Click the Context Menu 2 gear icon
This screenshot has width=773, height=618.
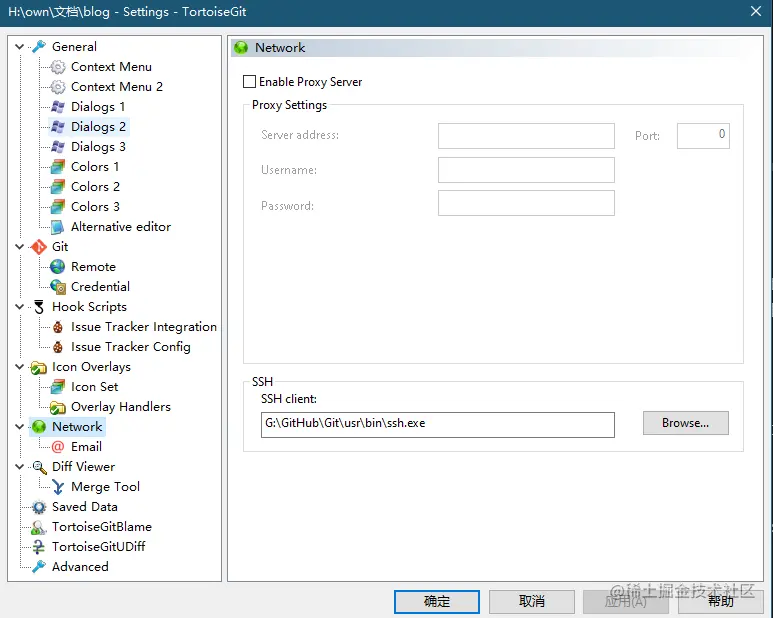coord(58,87)
